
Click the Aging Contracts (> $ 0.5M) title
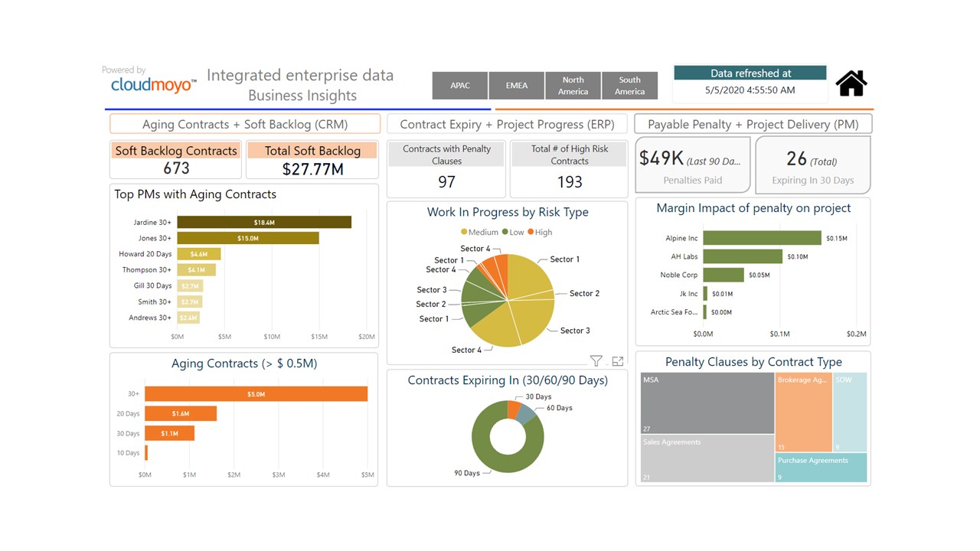coord(244,364)
